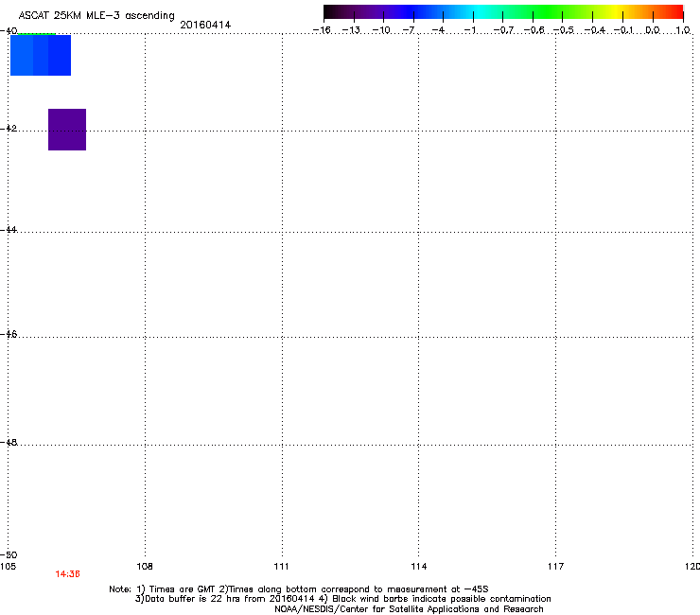Click the red timestamp 14:36
700x615 pixels.
pos(67,574)
